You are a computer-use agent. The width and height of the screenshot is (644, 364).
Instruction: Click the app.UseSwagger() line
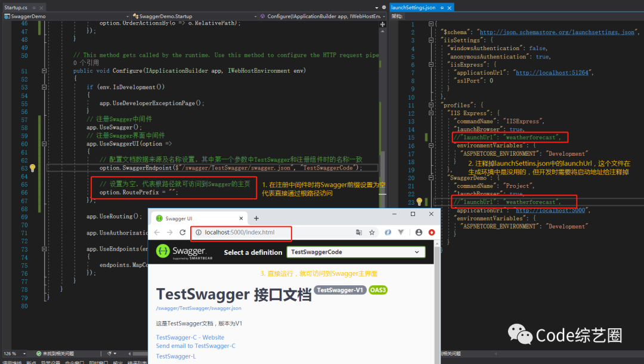click(x=114, y=127)
